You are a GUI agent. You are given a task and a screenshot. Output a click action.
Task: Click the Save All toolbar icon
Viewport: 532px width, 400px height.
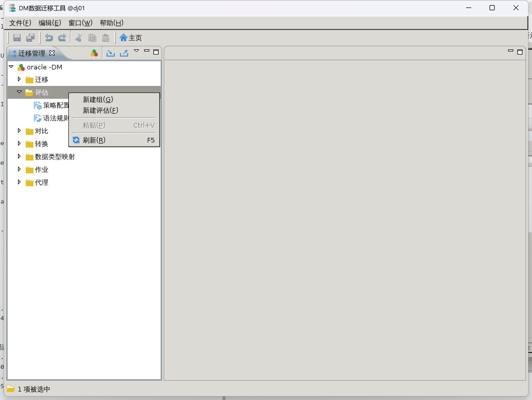[x=31, y=38]
